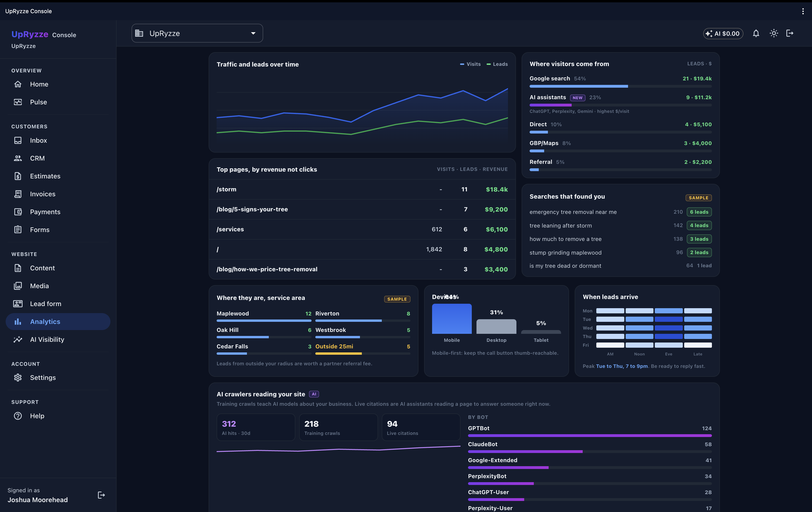The width and height of the screenshot is (812, 512).
Task: Click the Home icon in sidebar
Action: [x=18, y=84]
